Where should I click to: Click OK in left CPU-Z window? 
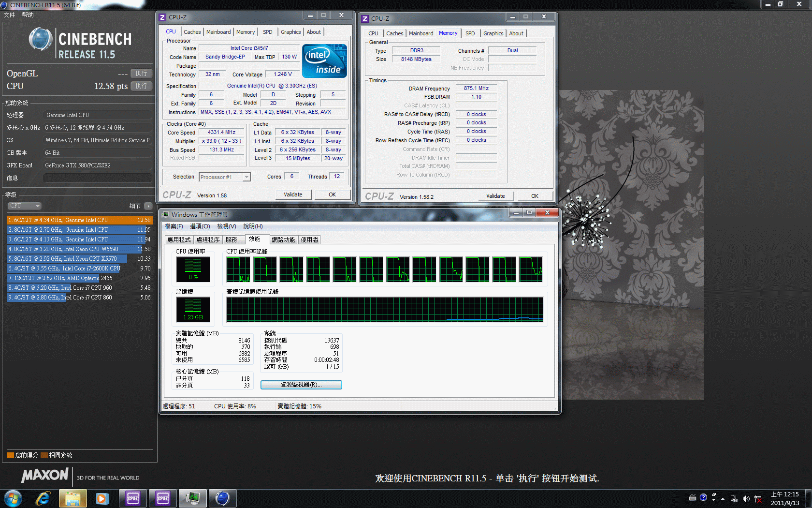coord(333,194)
